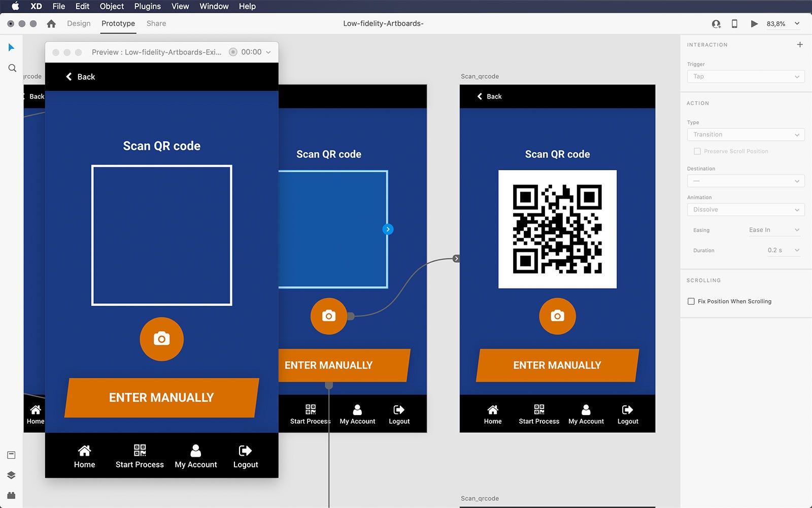The width and height of the screenshot is (812, 508).
Task: Switch to the Design tab
Action: (79, 23)
